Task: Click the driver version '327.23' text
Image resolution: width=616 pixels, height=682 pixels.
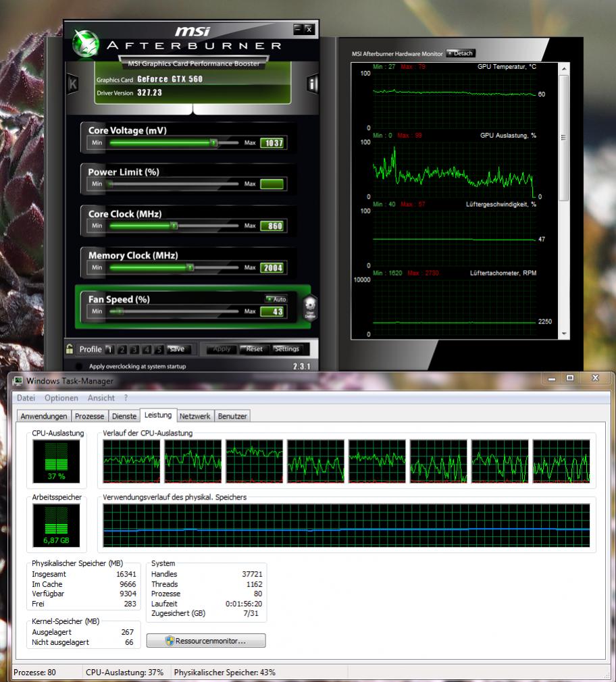Action: (149, 93)
